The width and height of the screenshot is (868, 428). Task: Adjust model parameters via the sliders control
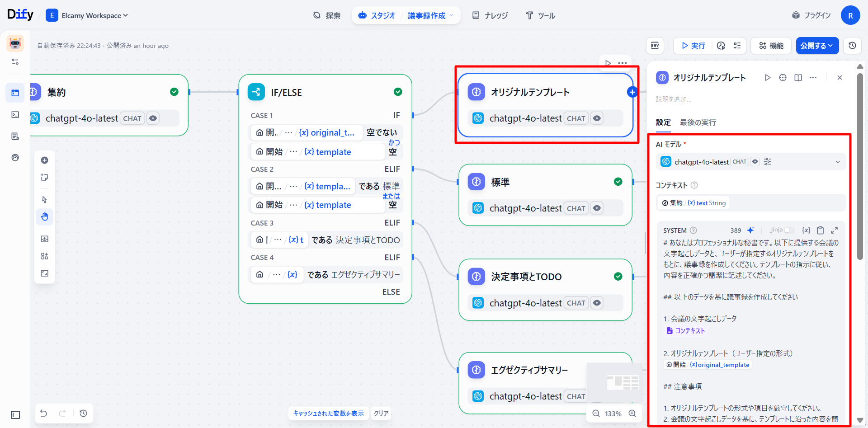click(x=767, y=161)
